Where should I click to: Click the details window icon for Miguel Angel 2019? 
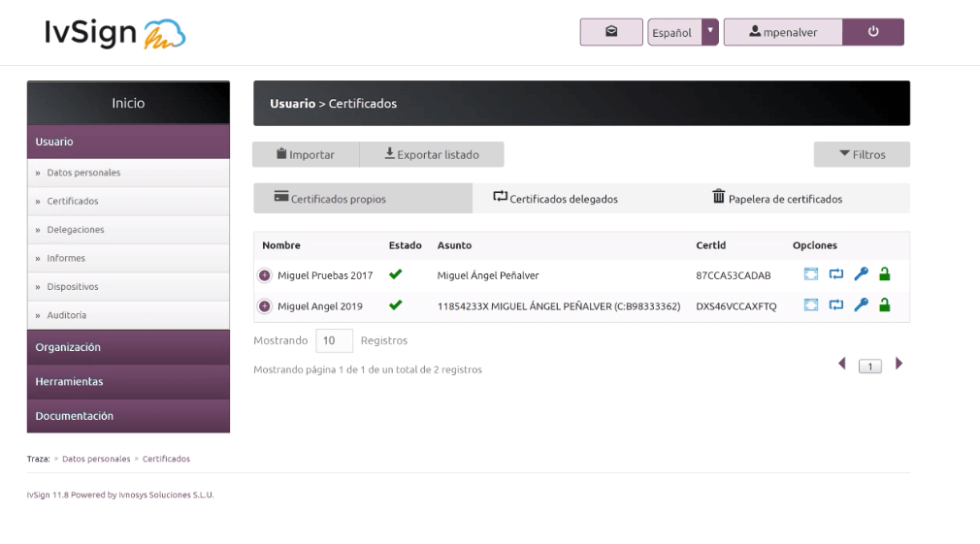click(x=810, y=304)
